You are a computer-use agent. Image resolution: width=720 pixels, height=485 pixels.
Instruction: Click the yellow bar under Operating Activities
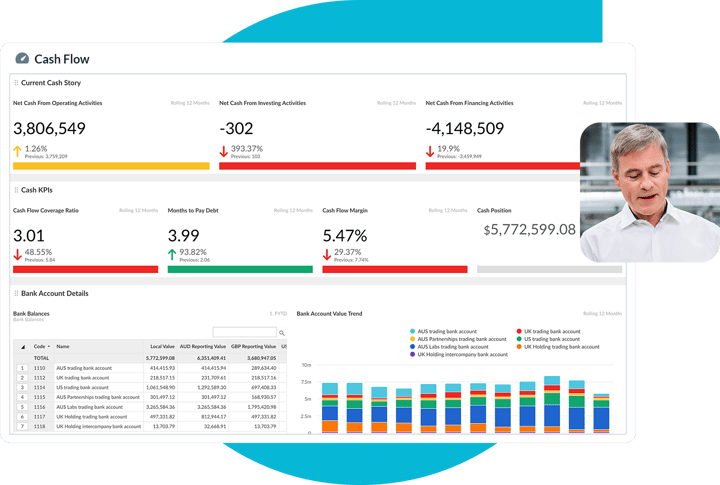[x=111, y=166]
